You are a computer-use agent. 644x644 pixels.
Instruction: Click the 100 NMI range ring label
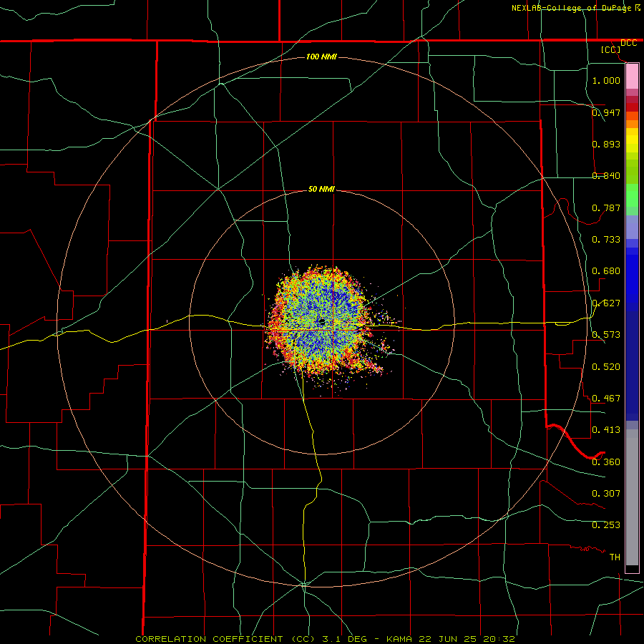[x=321, y=57]
